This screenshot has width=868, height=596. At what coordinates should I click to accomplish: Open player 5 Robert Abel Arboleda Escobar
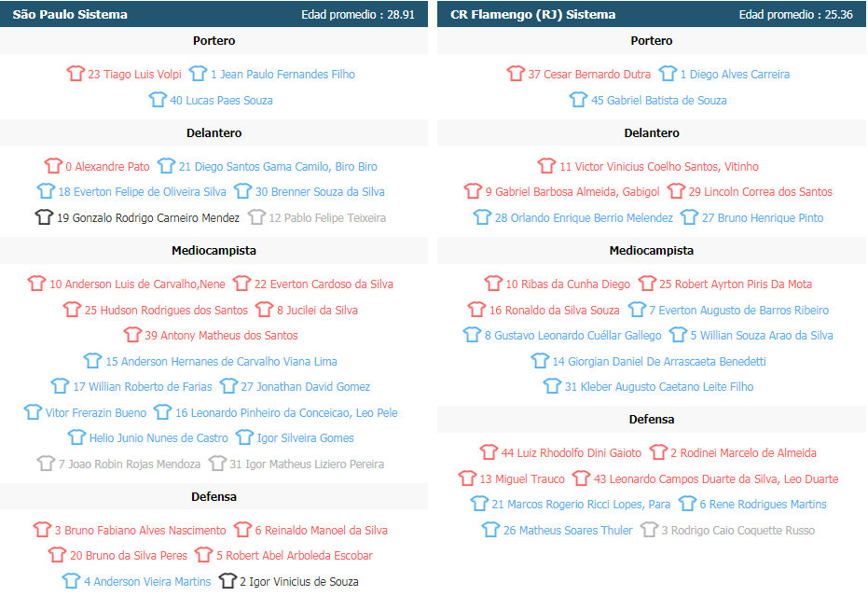tap(295, 556)
